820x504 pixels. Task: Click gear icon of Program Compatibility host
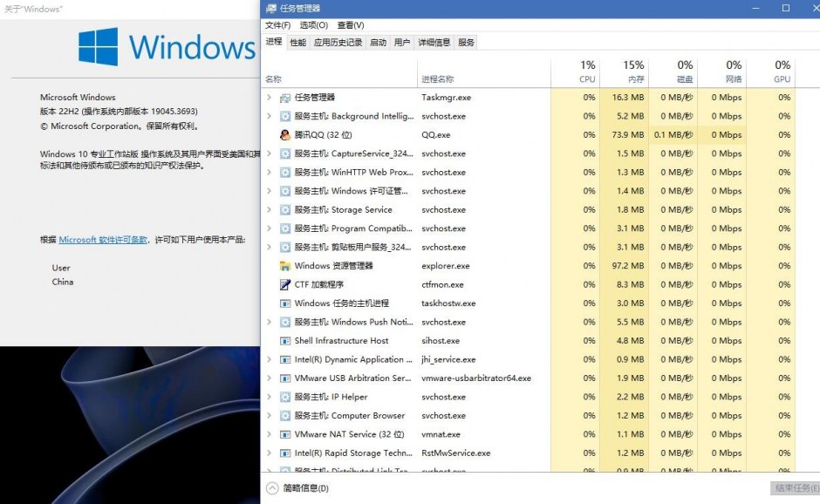(285, 228)
